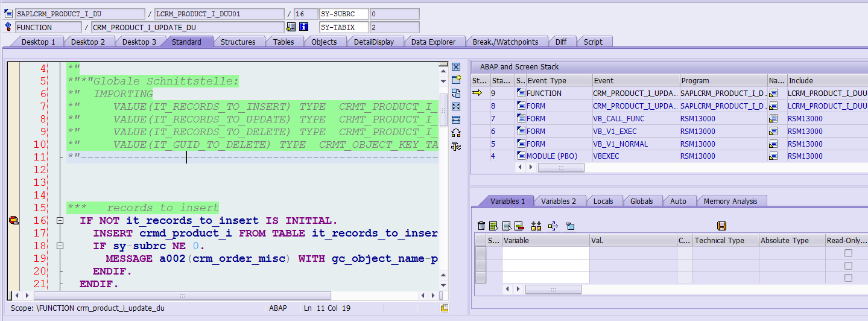Switch to Variables 2 tab
This screenshot has height=321, width=868.
[x=559, y=201]
